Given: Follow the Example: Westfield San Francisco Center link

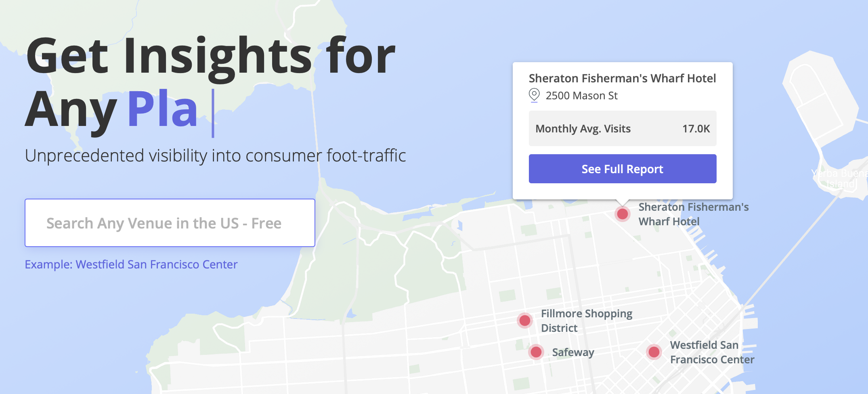Looking at the screenshot, I should pos(131,264).
